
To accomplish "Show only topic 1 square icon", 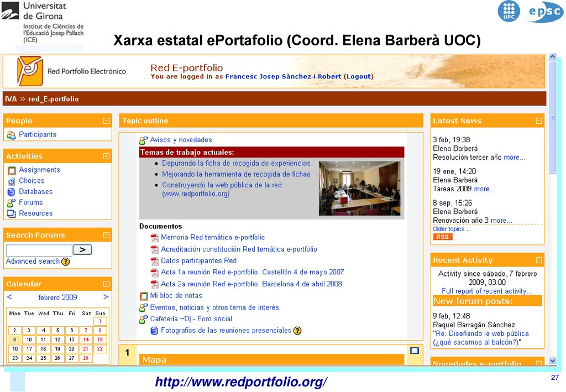I will tap(415, 351).
